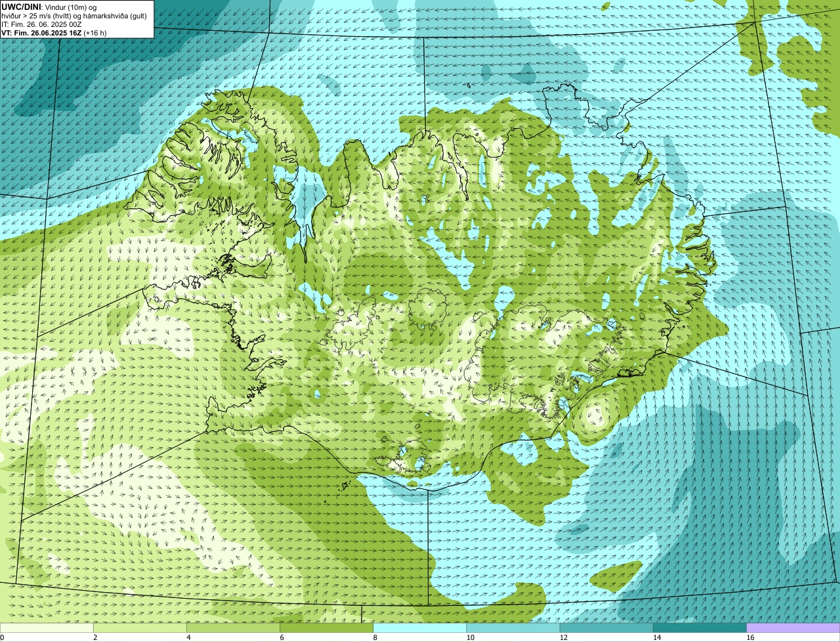The width and height of the screenshot is (840, 642).
Task: Click the 0–2 m/s palest legend swatch
Action: tap(47, 628)
